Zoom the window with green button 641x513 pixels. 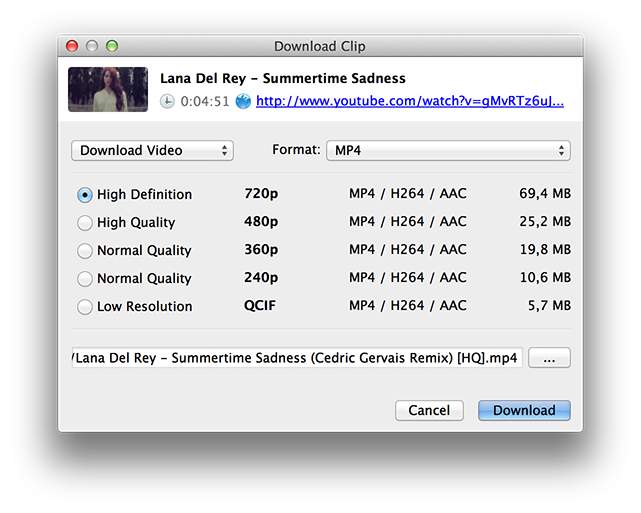112,46
